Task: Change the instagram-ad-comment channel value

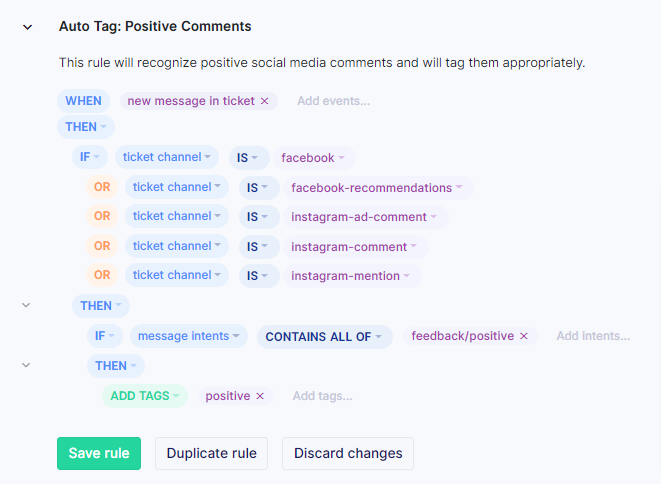Action: (365, 217)
